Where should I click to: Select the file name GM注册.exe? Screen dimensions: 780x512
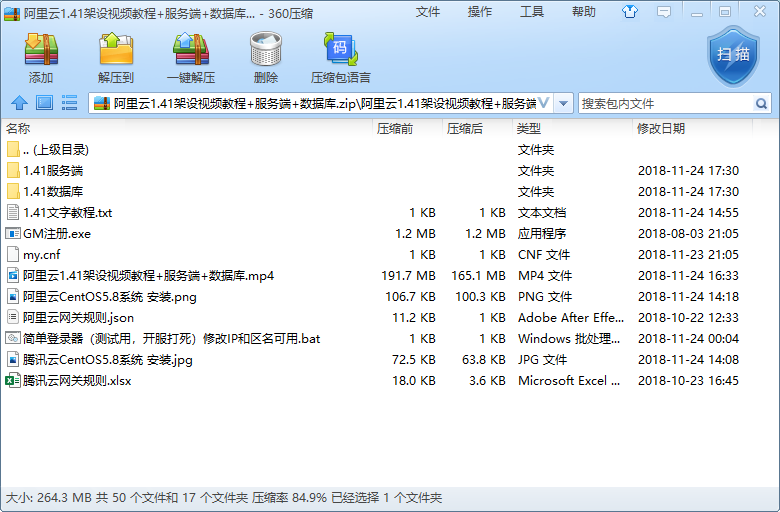(57, 234)
